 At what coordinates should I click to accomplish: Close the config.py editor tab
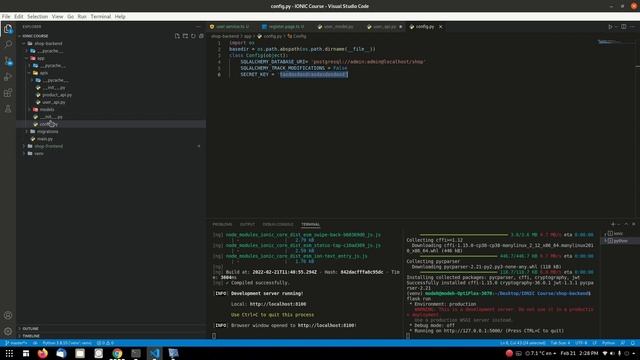tap(440, 27)
